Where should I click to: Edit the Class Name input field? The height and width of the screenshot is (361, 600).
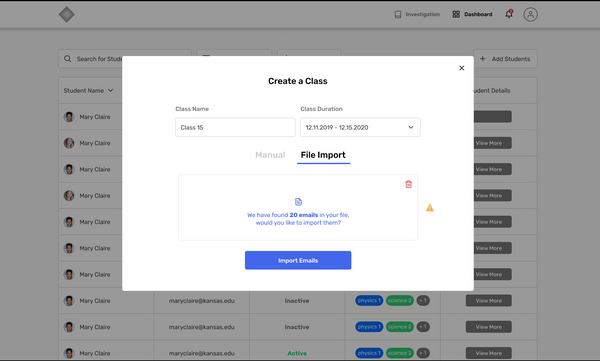[x=235, y=127]
